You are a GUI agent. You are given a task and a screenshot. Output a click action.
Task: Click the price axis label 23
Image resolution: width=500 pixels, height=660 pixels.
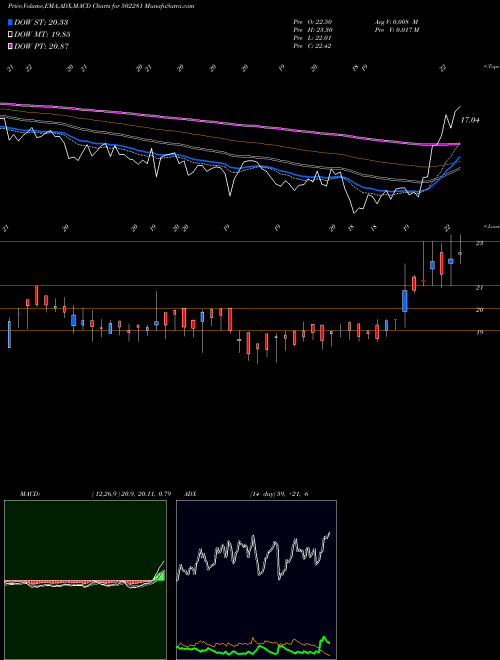479,243
